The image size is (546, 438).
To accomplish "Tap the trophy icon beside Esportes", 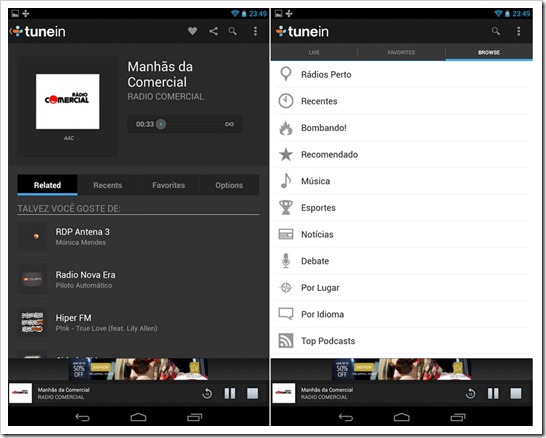I will [x=286, y=208].
